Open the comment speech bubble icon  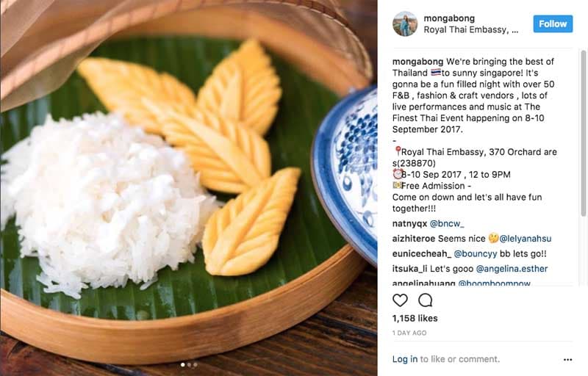pyautogui.click(x=426, y=300)
